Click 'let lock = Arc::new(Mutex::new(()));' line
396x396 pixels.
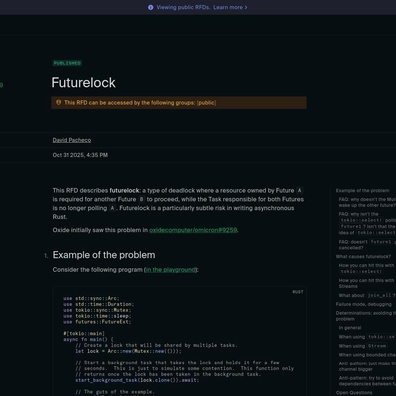128,351
